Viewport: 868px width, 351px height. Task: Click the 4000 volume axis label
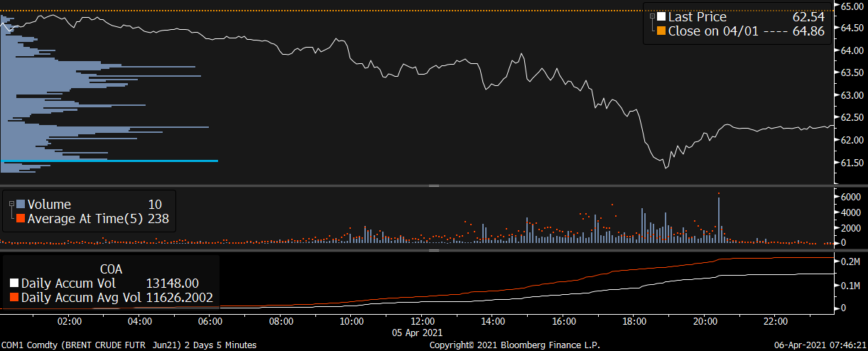[852, 212]
